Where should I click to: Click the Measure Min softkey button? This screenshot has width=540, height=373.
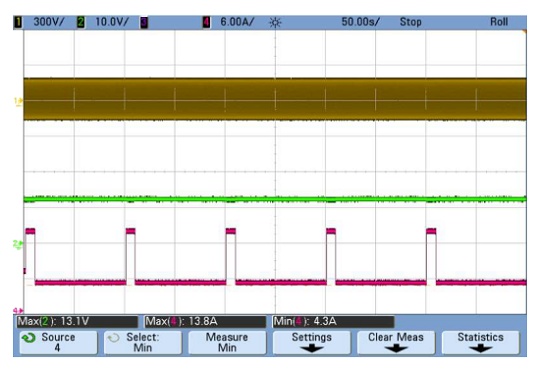click(x=227, y=342)
